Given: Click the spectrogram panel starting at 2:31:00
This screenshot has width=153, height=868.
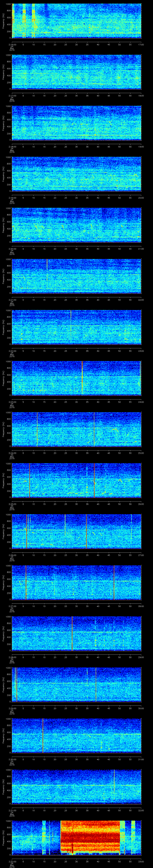Looking at the screenshot, I should point(77,787).
